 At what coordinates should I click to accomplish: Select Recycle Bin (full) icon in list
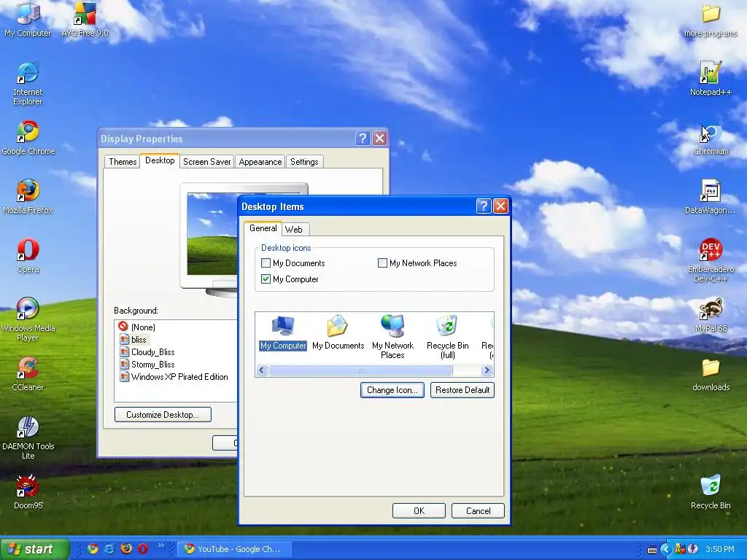point(447,337)
